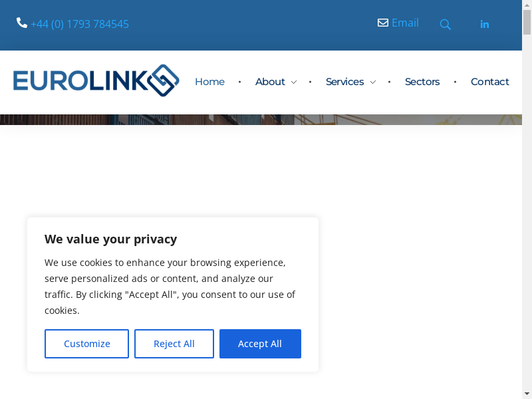This screenshot has height=399, width=532.
Task: Expand the About dropdown chevron
Action: tap(294, 82)
